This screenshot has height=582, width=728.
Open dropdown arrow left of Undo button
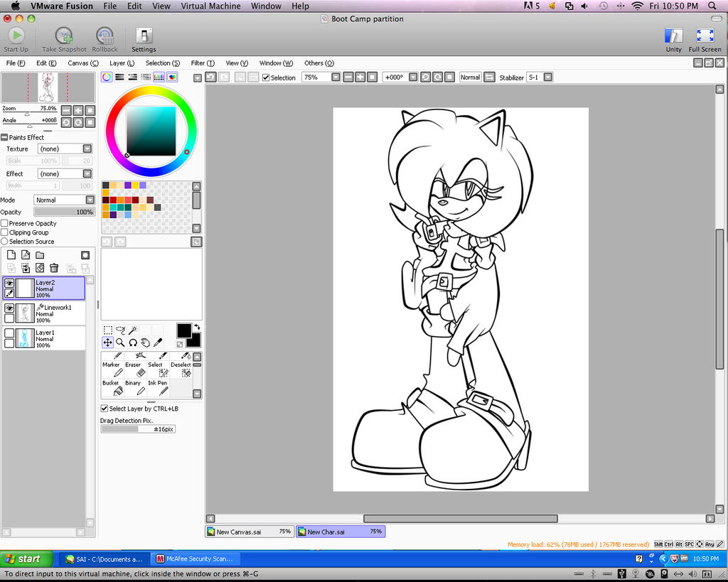tap(198, 78)
